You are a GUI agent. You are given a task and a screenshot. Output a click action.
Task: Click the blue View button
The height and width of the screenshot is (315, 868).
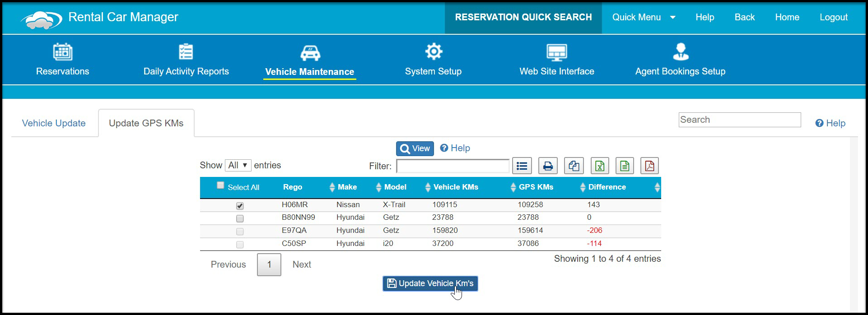tap(415, 148)
